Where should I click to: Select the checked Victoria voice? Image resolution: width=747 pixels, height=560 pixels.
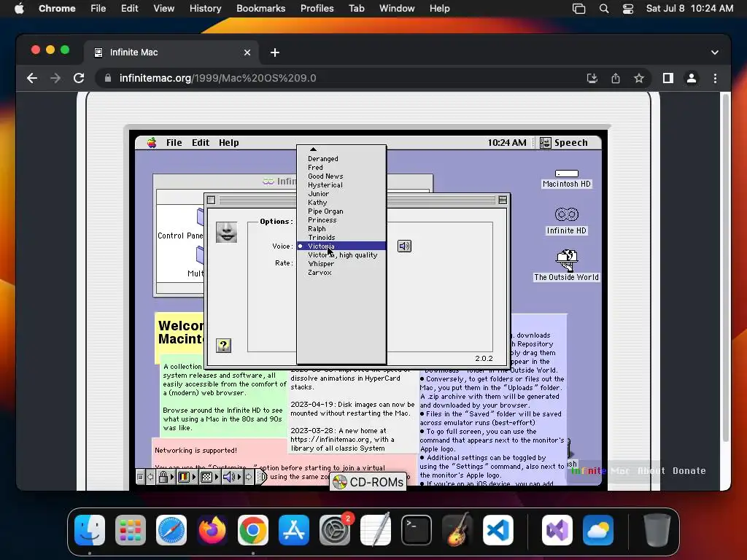pos(341,246)
